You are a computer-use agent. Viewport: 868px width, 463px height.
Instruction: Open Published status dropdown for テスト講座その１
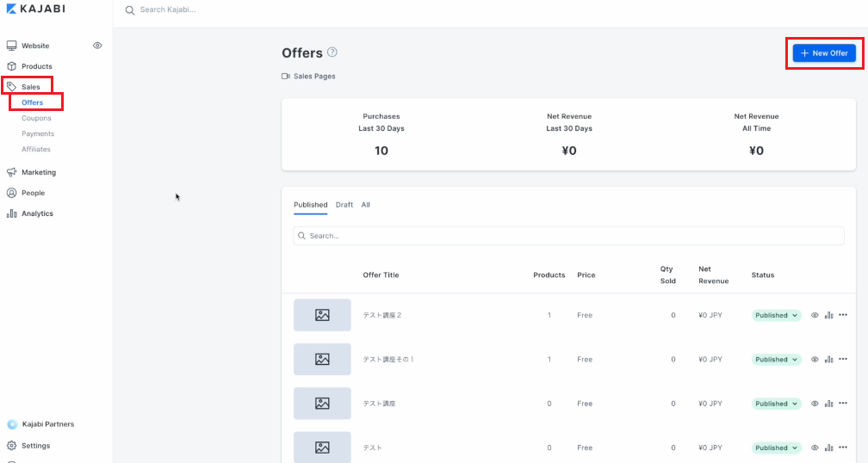[776, 360]
